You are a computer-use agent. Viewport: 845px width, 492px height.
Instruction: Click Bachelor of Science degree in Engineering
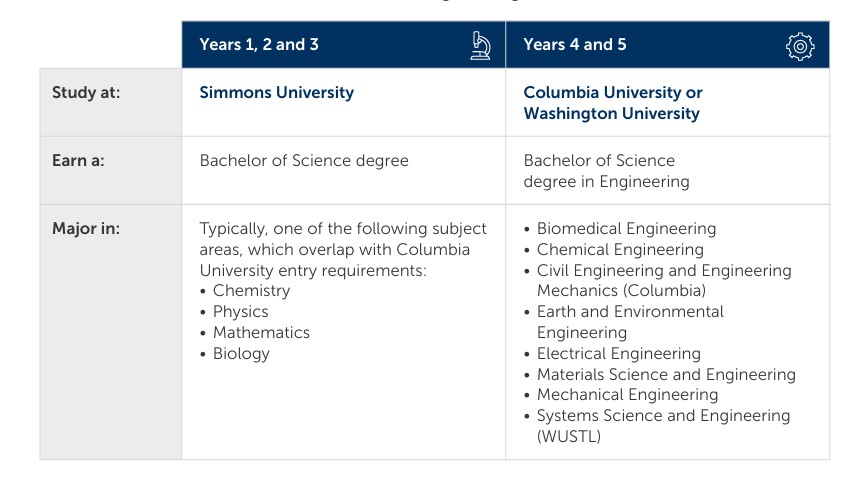click(x=606, y=171)
